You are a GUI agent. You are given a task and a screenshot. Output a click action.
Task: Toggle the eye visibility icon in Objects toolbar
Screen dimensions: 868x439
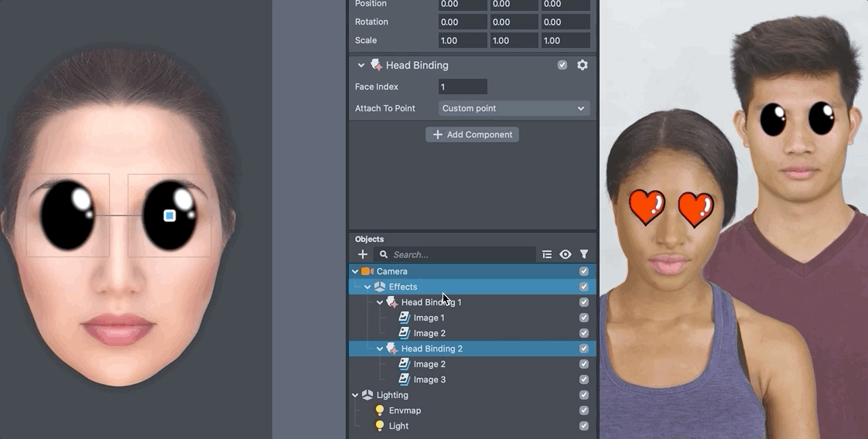(566, 254)
